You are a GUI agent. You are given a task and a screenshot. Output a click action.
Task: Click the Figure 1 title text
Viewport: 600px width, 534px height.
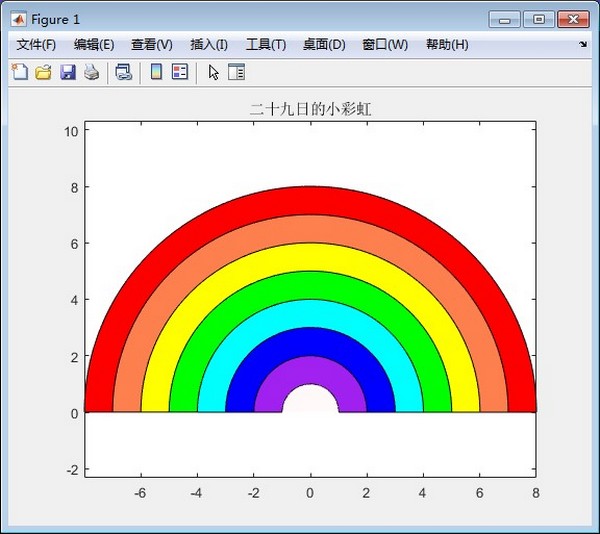55,20
